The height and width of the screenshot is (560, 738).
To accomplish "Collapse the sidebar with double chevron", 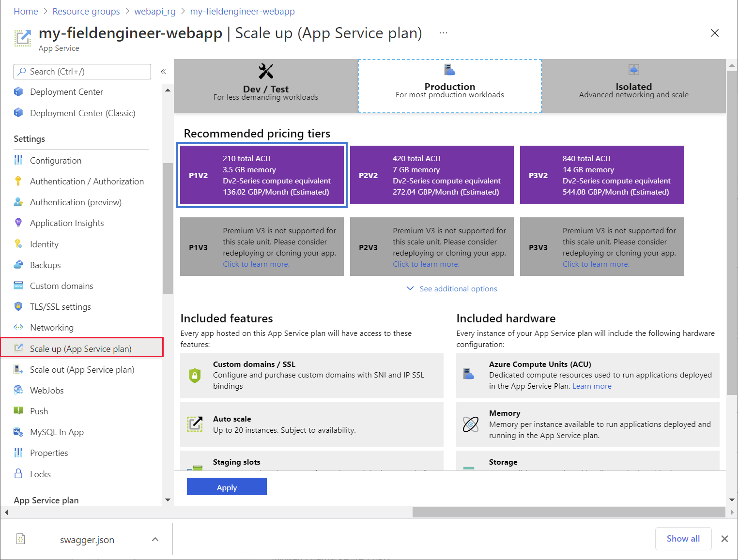I will point(164,72).
